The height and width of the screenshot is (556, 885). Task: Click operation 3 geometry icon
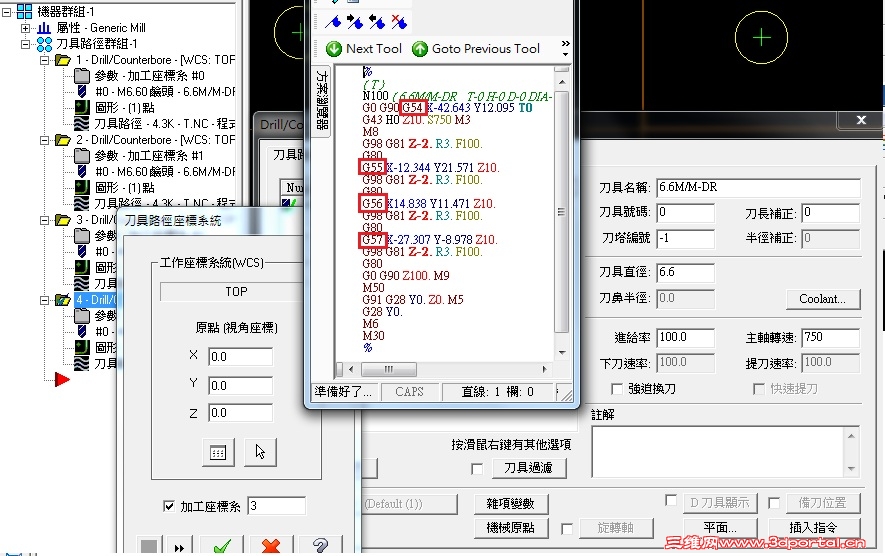point(82,267)
